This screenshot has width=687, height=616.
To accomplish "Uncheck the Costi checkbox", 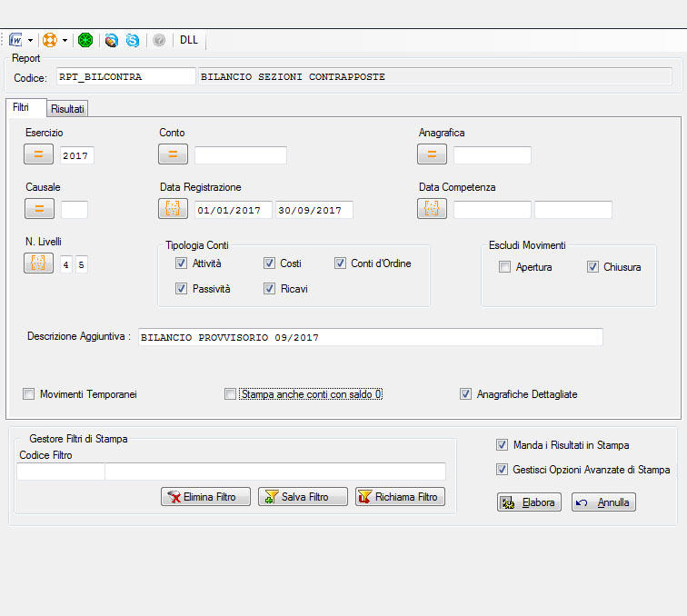I will click(269, 263).
